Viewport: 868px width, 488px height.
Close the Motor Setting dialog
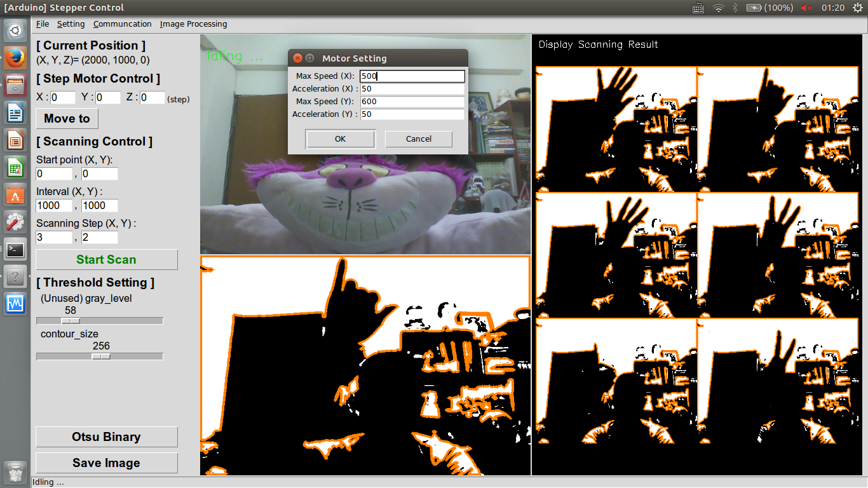297,58
